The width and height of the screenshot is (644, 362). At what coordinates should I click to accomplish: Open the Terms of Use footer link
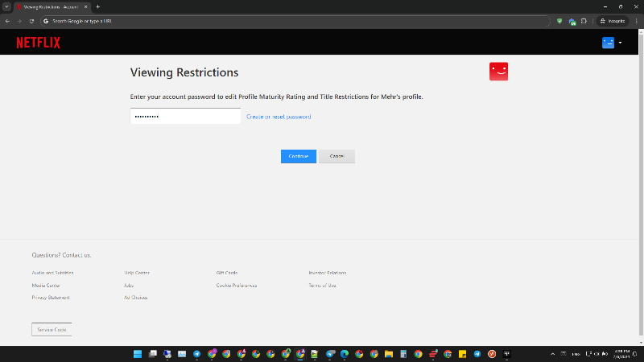(x=322, y=286)
